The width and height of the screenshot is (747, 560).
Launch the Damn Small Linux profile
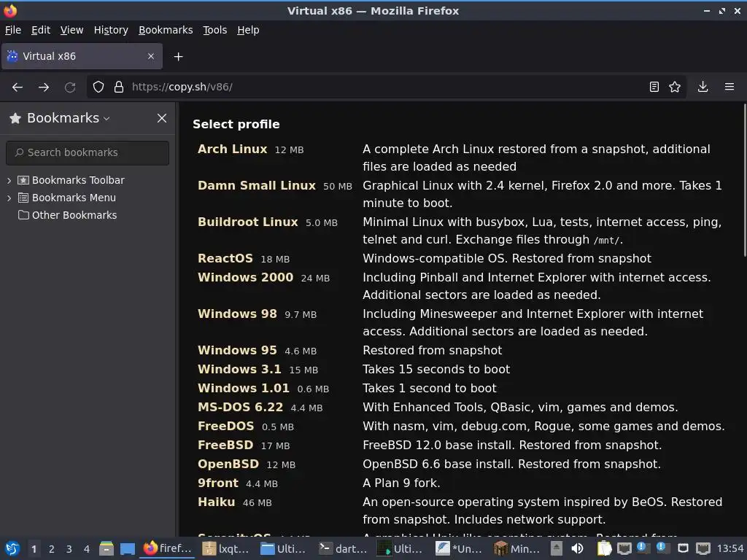pos(257,186)
